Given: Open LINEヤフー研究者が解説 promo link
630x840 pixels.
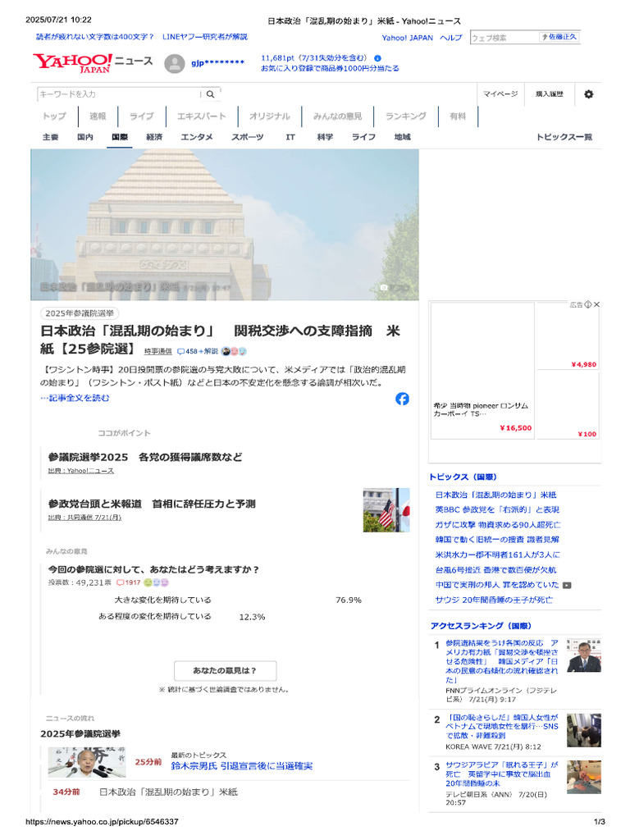Looking at the screenshot, I should pyautogui.click(x=205, y=37).
